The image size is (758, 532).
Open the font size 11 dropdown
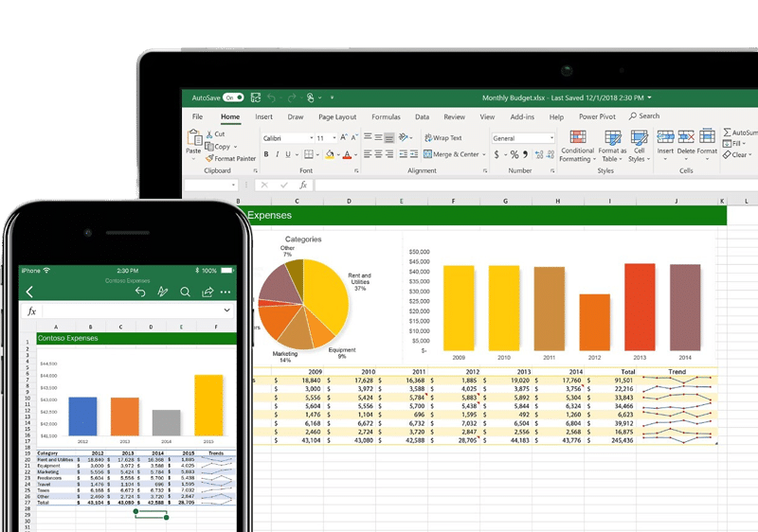334,138
